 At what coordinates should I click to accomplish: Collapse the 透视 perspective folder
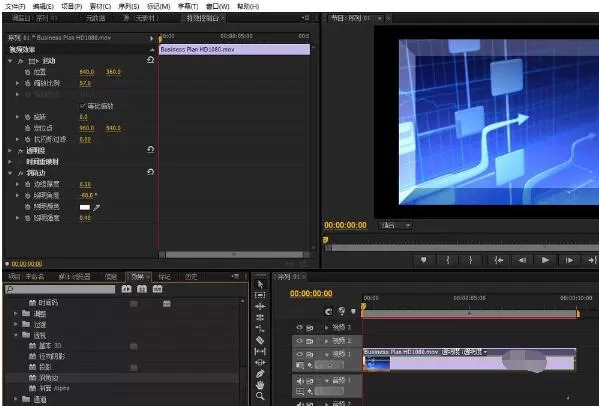[16, 335]
